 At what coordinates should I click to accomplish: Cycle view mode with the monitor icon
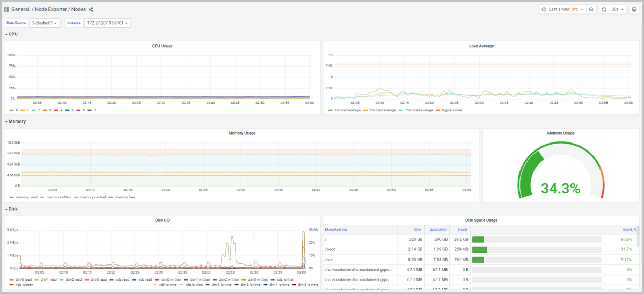pyautogui.click(x=634, y=9)
